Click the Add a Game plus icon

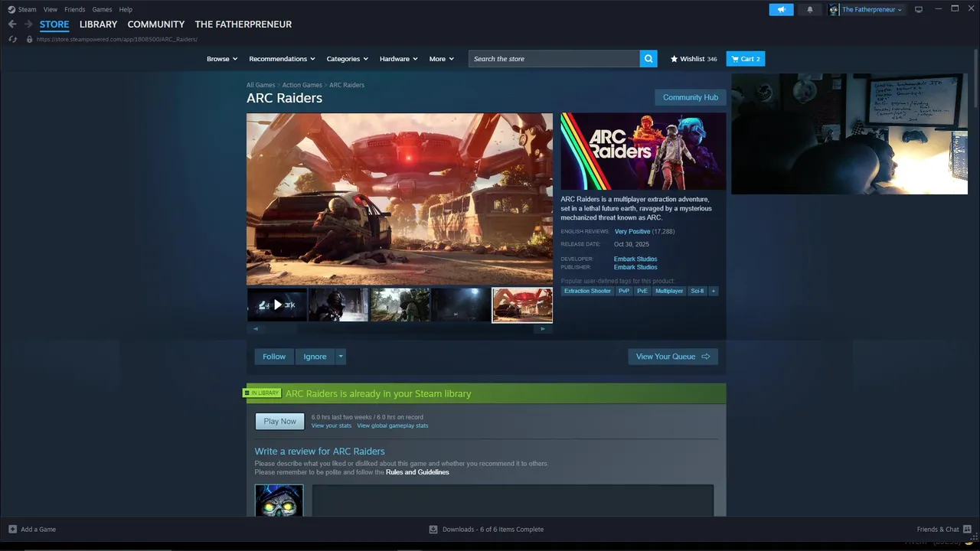12,529
